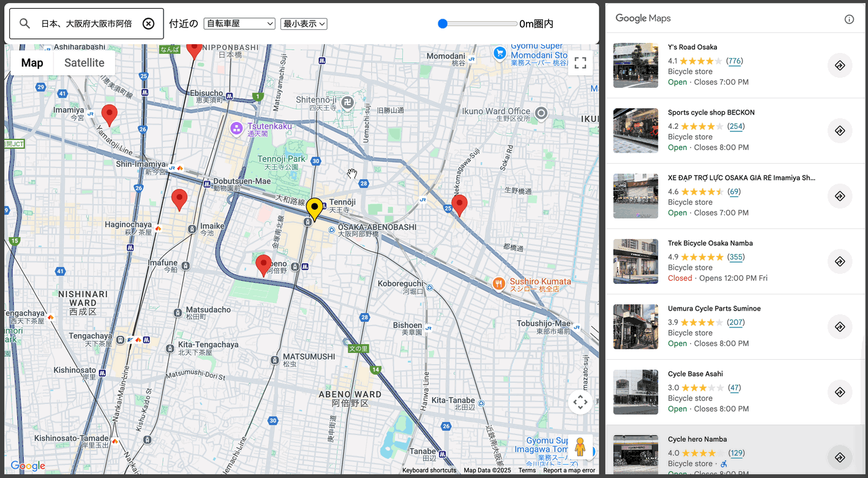Click the Google logo on map
This screenshot has width=868, height=478.
pyautogui.click(x=28, y=466)
